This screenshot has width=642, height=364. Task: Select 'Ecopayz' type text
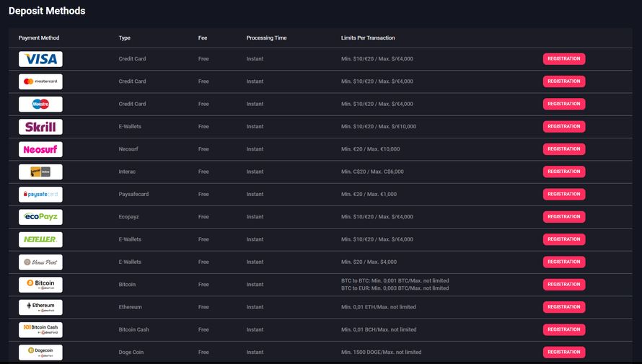pyautogui.click(x=128, y=217)
